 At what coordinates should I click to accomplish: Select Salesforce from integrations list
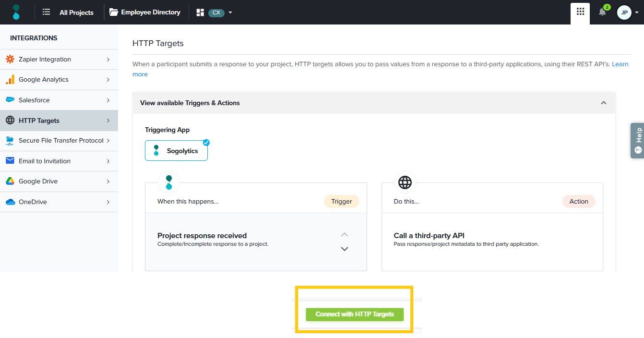click(x=59, y=100)
